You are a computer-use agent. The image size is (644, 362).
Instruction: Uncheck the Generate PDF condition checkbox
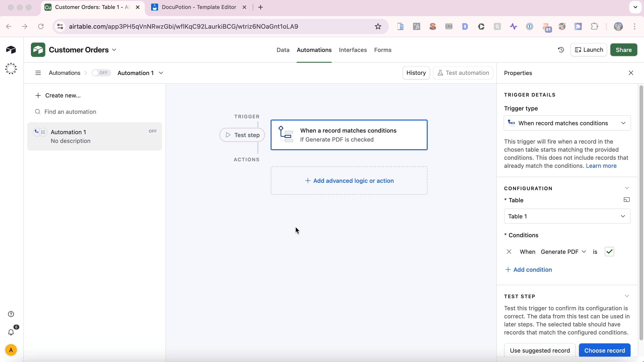point(609,252)
